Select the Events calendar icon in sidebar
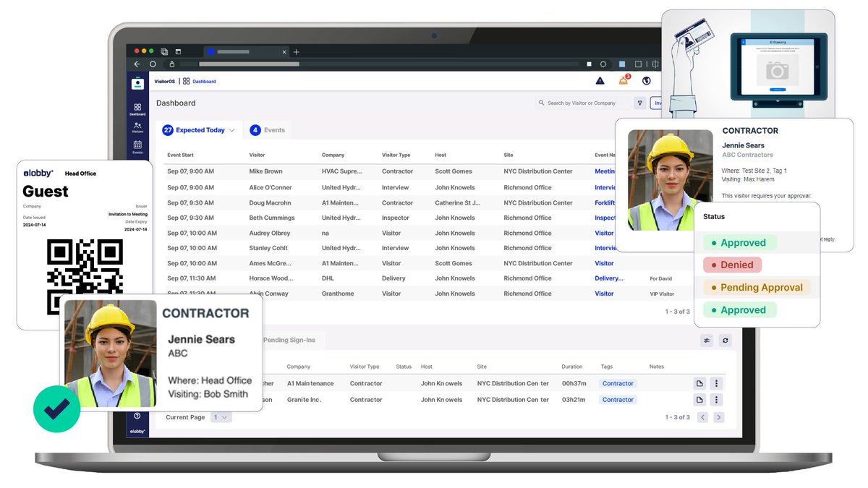The image size is (868, 488). tap(137, 146)
